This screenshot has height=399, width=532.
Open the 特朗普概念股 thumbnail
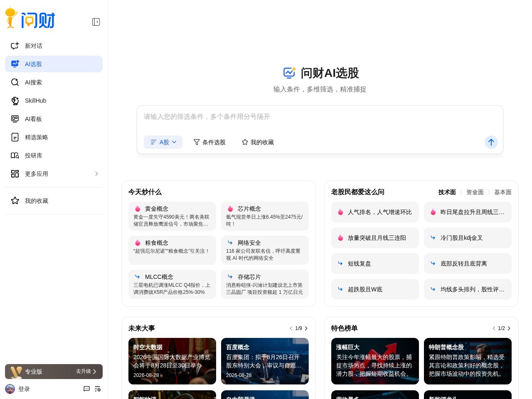(x=468, y=361)
